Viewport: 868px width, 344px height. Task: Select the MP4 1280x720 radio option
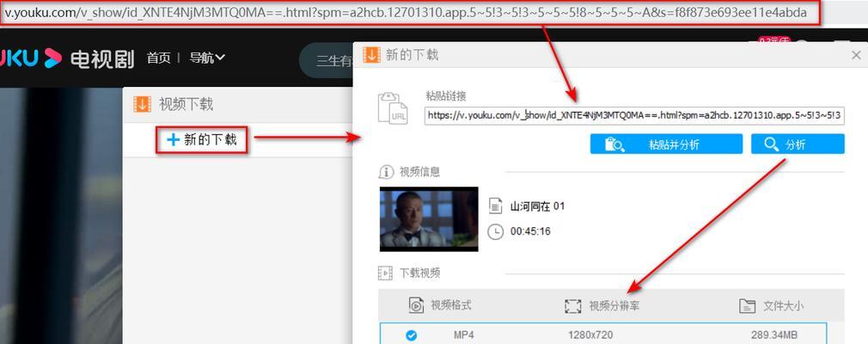412,335
